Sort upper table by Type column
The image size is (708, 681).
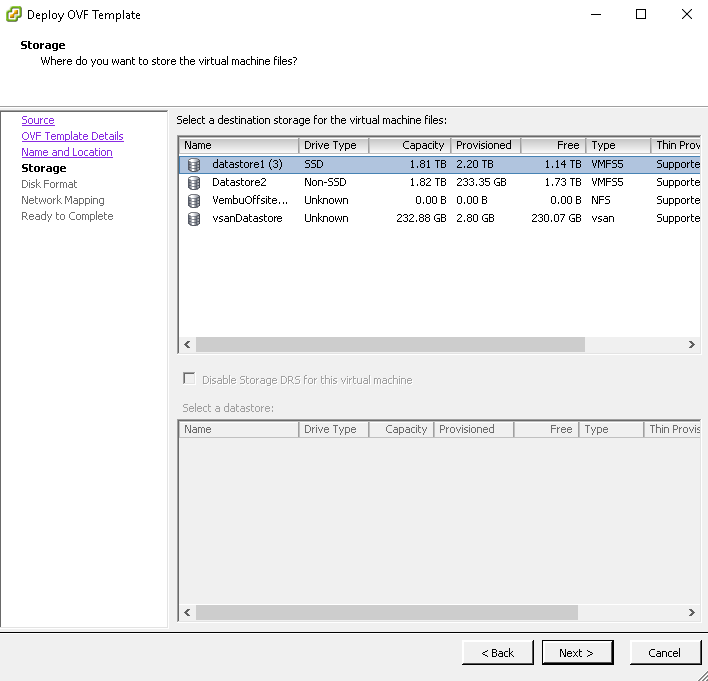pyautogui.click(x=618, y=145)
